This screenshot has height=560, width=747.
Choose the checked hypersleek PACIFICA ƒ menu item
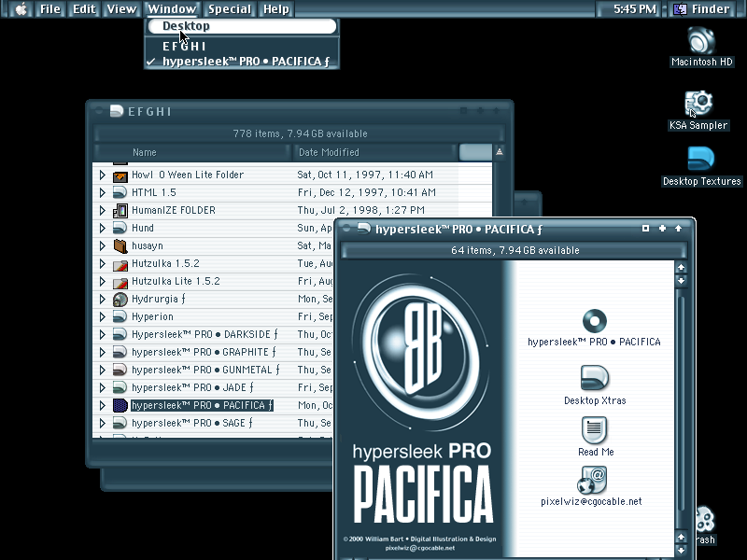click(242, 62)
